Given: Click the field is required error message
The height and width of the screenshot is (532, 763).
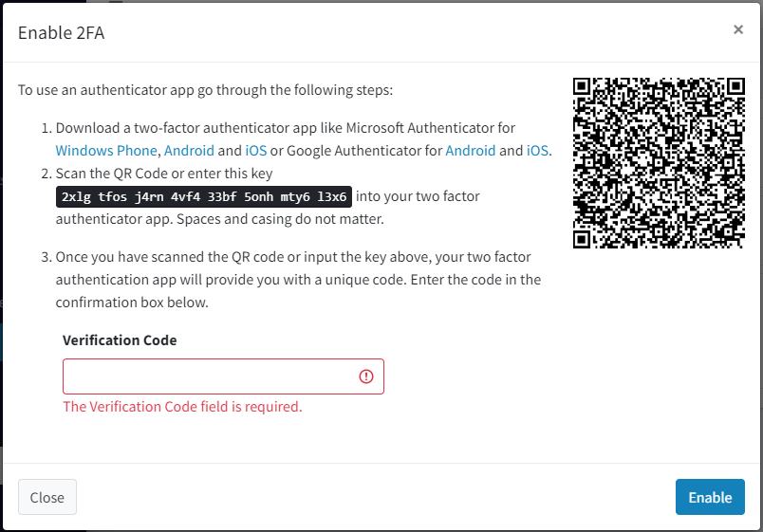Looking at the screenshot, I should click(182, 407).
